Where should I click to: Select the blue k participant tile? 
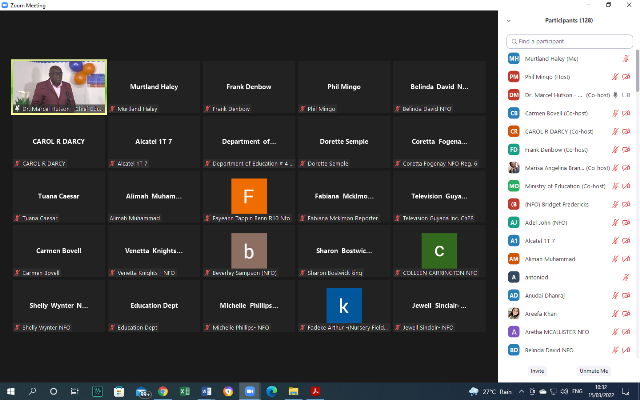click(343, 305)
